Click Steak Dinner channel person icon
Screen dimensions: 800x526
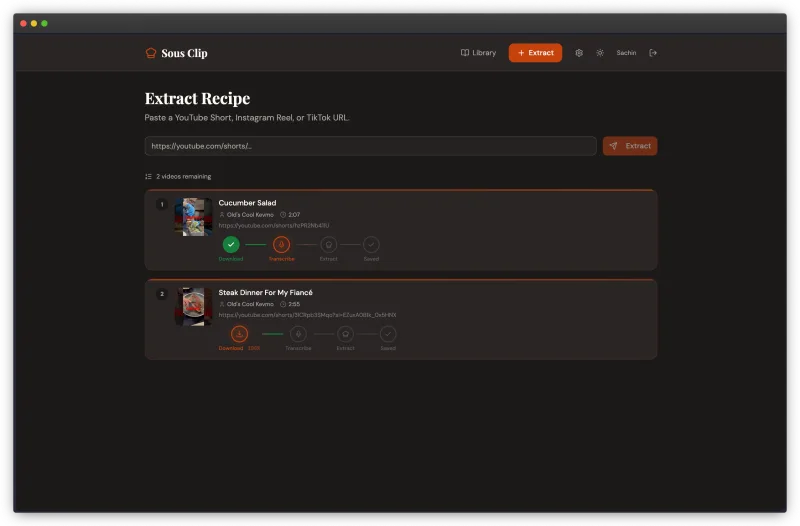tap(222, 304)
